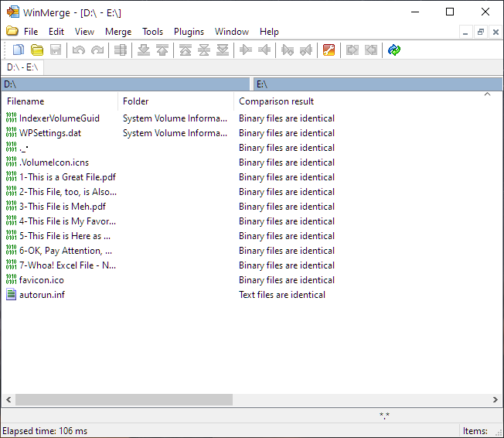
Task: Click the left D:\ path header bar
Action: [125, 84]
